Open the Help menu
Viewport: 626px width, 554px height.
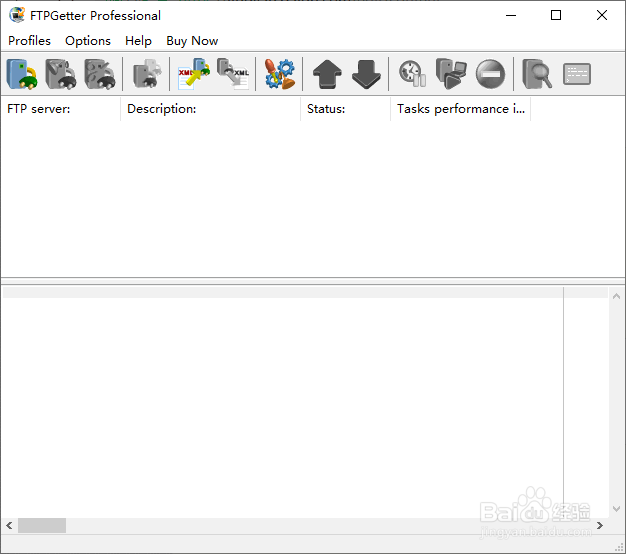[x=138, y=41]
